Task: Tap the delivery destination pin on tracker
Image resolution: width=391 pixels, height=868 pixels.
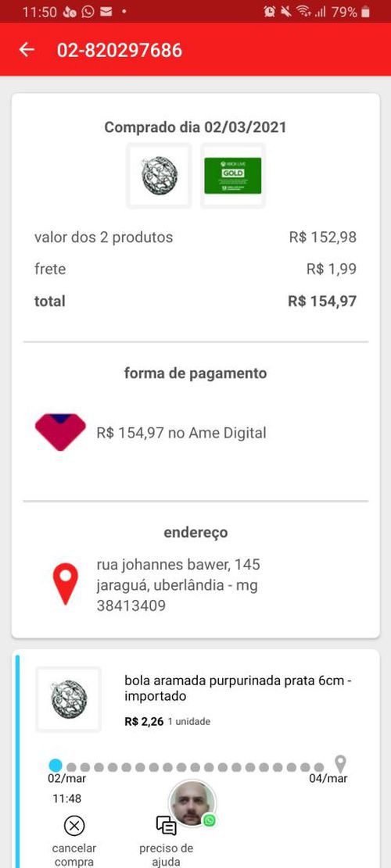Action: (x=341, y=765)
